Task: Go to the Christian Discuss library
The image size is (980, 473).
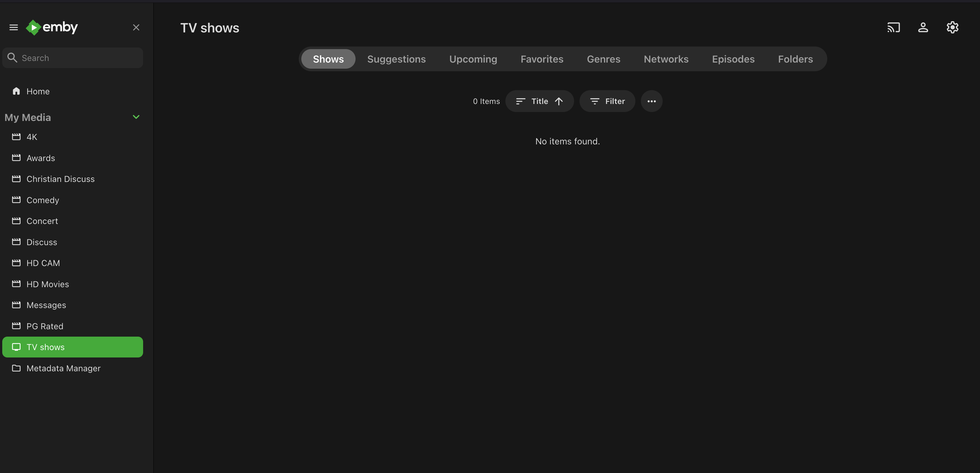Action: click(60, 179)
